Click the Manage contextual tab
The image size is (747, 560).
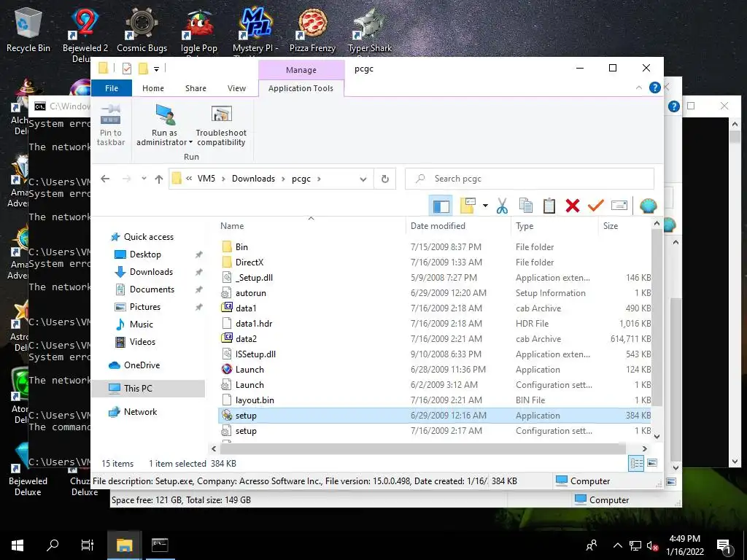[301, 70]
